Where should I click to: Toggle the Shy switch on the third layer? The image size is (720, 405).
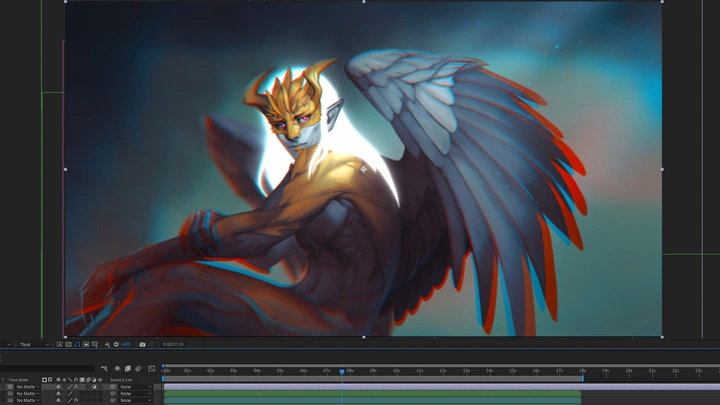(58, 400)
